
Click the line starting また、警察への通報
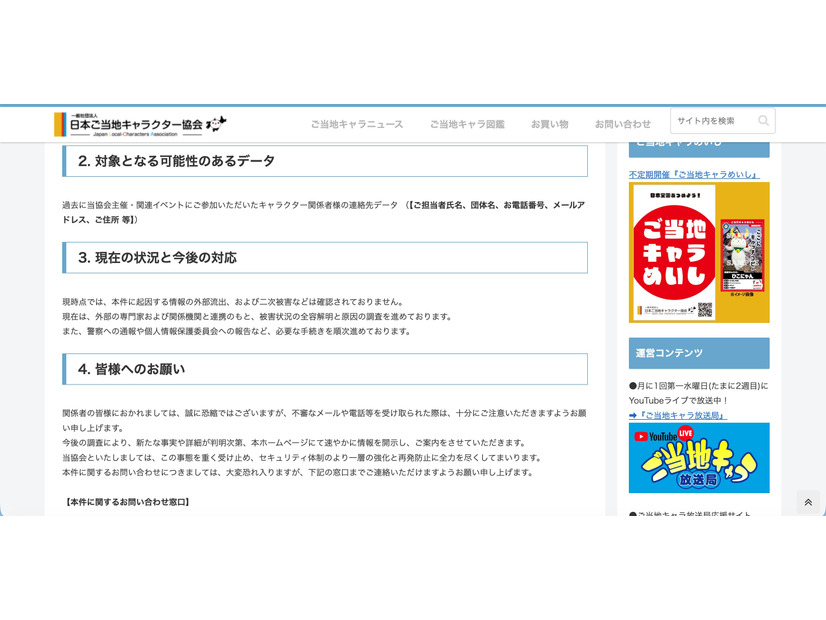point(237,331)
